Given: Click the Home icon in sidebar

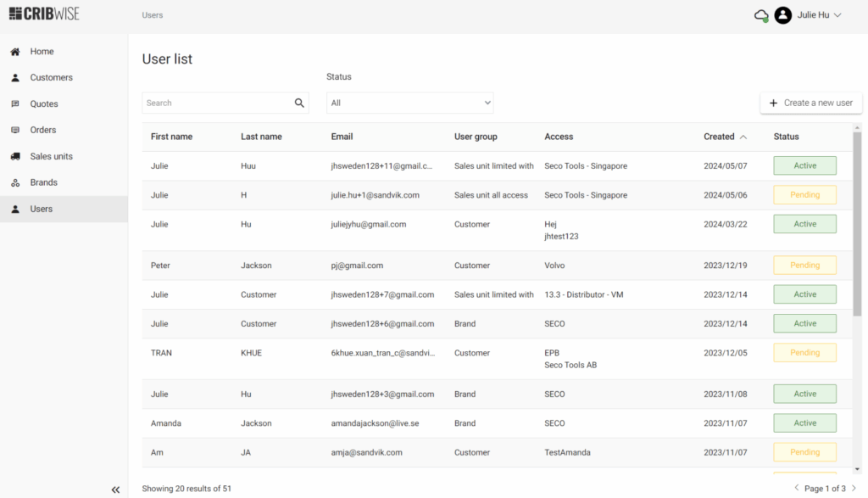Looking at the screenshot, I should 15,52.
